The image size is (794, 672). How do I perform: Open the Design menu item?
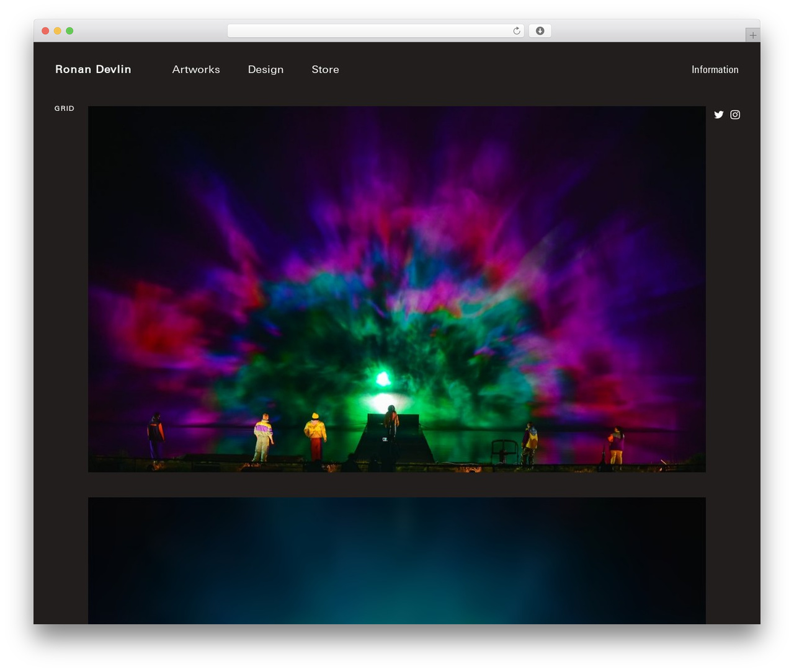[x=265, y=69]
